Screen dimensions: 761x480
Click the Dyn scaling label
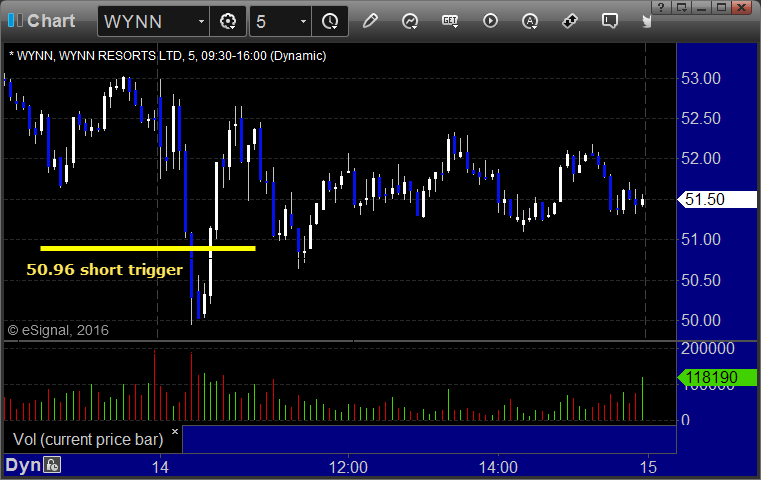(23, 465)
